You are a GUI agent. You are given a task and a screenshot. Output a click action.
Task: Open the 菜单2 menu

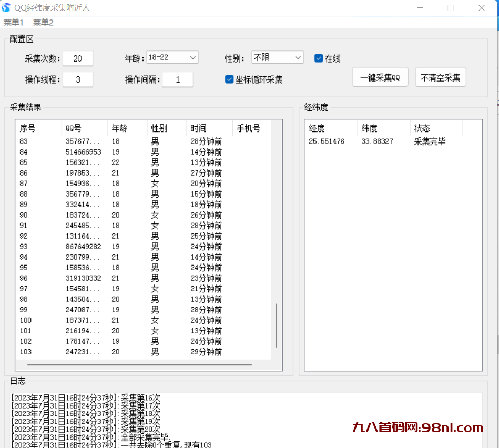tap(43, 22)
